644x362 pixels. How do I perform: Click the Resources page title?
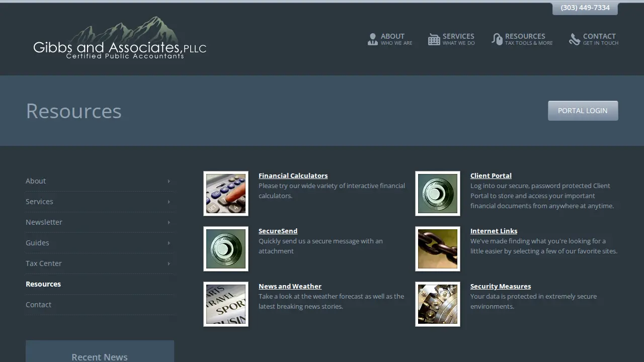point(73,111)
